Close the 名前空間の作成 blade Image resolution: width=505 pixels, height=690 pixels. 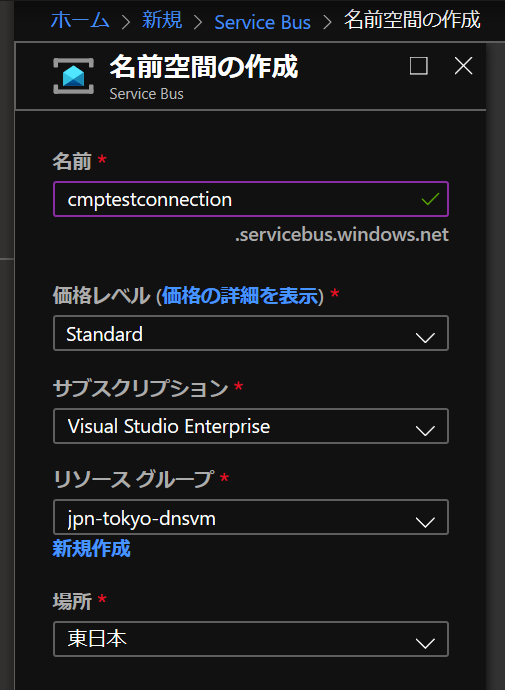click(463, 66)
